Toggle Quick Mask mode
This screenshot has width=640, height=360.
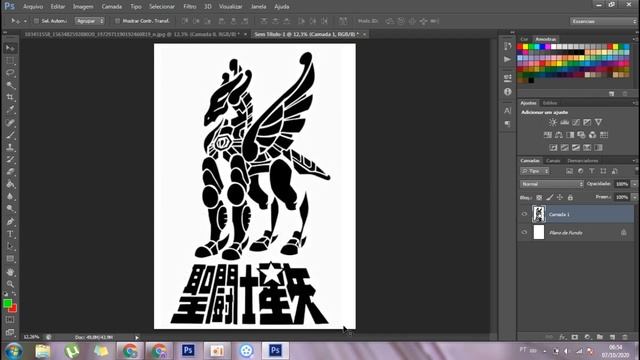pos(10,320)
